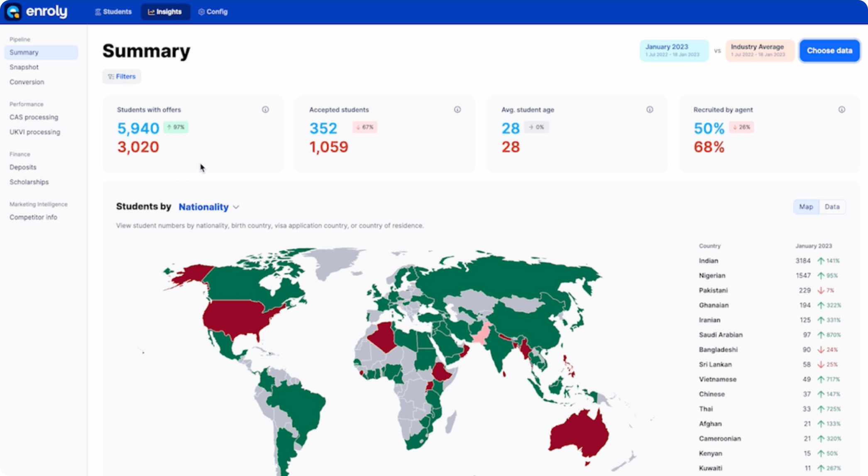Click the Students icon in top bar
This screenshot has width=868, height=476.
pos(98,12)
